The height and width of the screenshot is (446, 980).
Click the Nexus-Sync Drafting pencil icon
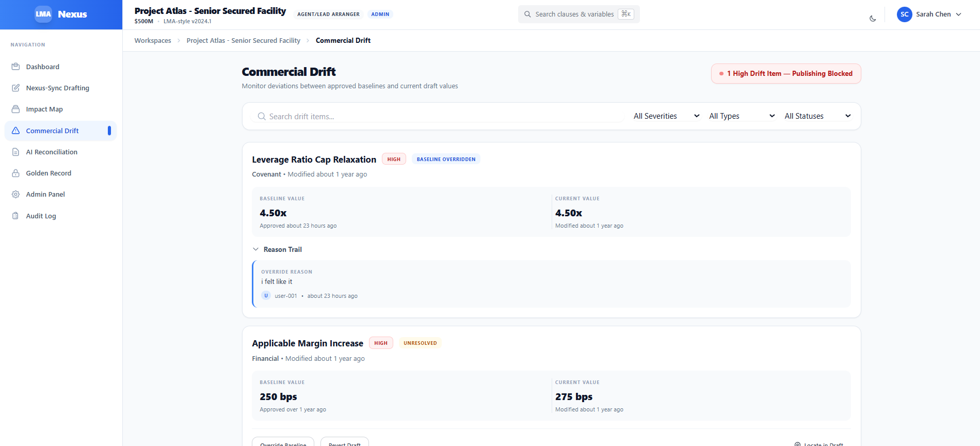pos(16,88)
